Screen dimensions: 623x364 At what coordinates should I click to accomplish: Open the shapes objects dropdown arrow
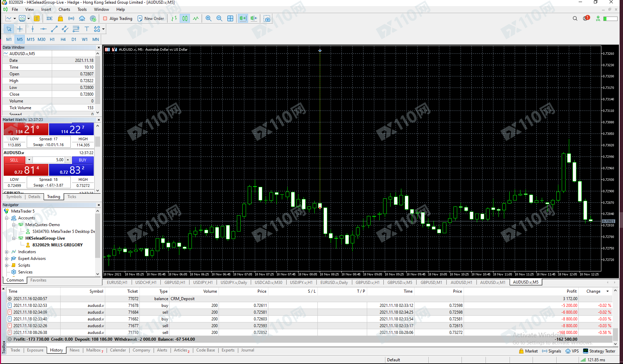click(103, 29)
